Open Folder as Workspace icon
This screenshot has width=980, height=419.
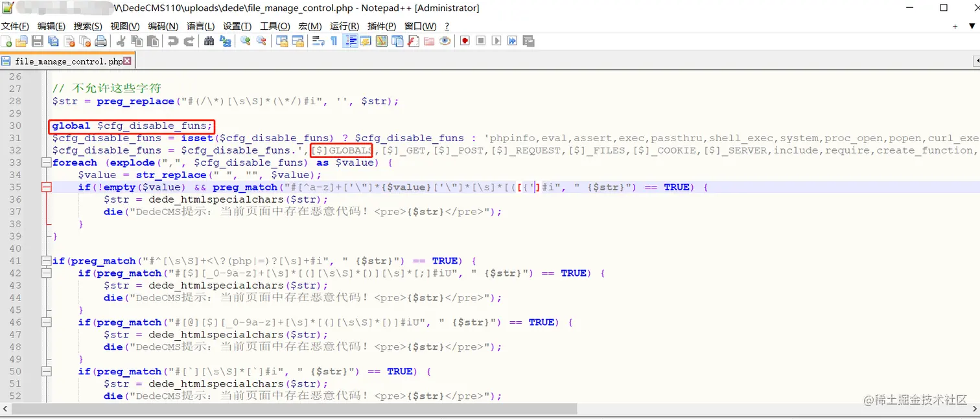coord(428,41)
